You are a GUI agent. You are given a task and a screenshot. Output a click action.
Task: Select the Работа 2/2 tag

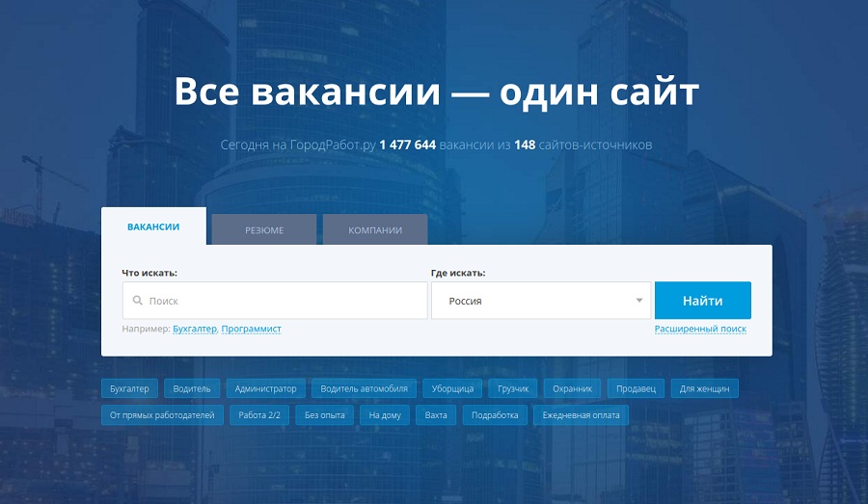click(x=259, y=415)
